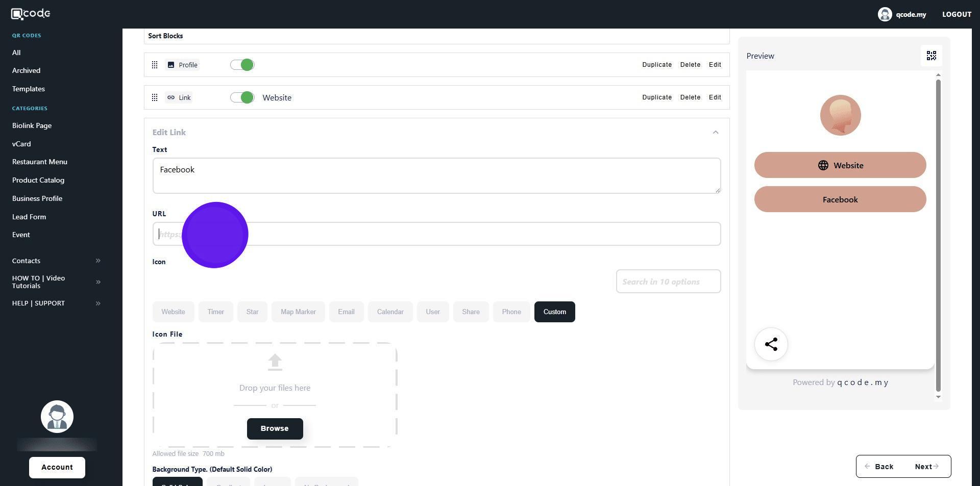The height and width of the screenshot is (486, 980).
Task: Duplicate the Profile block
Action: [x=657, y=65]
